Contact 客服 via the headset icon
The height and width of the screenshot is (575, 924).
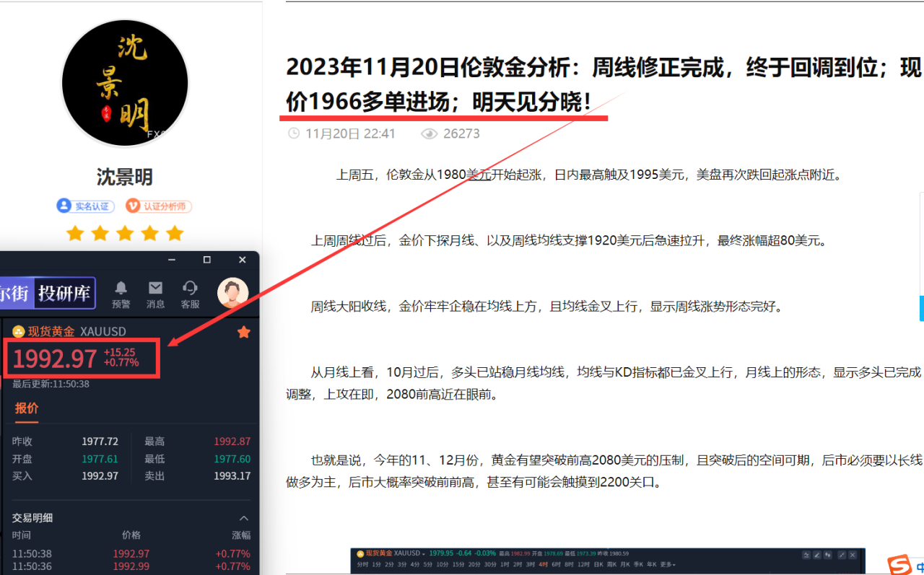[190, 288]
